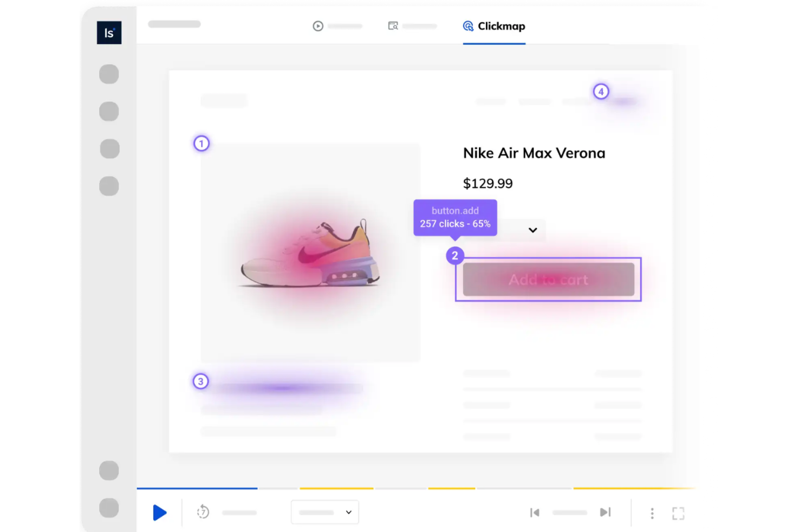Click the $129.99 price text
This screenshot has height=532, width=798.
(488, 183)
